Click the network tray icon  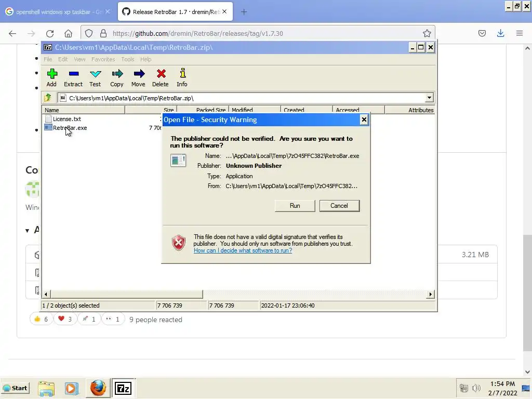coord(464,388)
